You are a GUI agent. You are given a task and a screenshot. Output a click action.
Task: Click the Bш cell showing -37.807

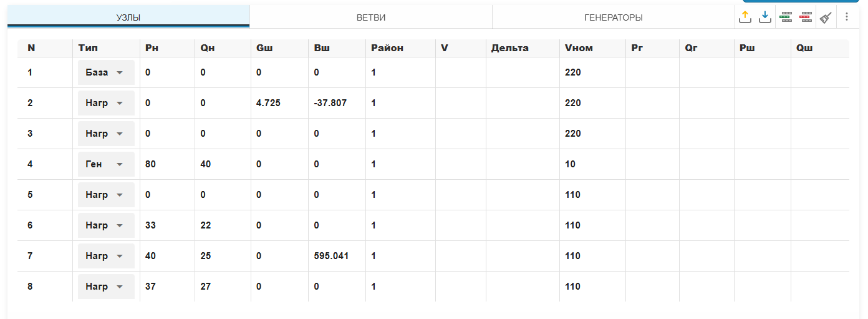click(x=330, y=103)
